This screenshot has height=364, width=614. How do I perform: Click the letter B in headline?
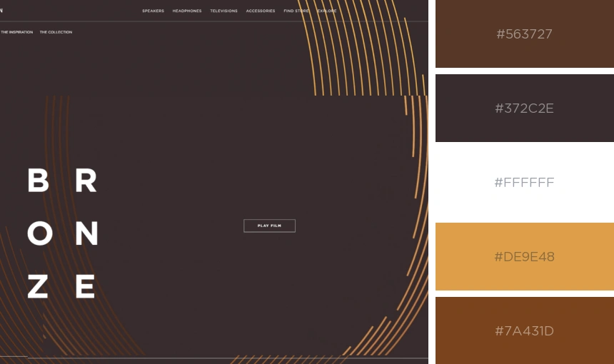pyautogui.click(x=39, y=181)
